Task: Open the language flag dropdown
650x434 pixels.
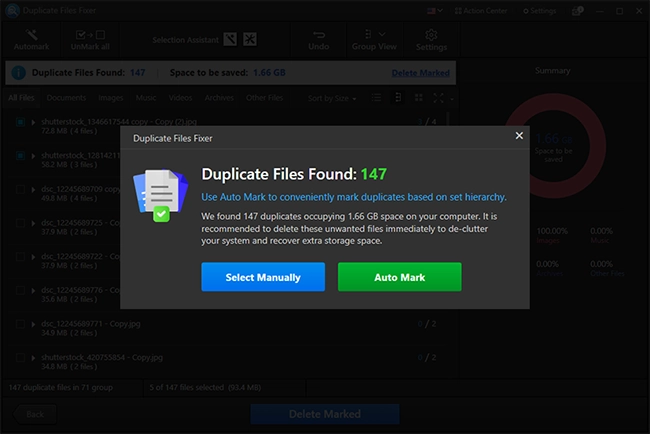Action: [435, 11]
